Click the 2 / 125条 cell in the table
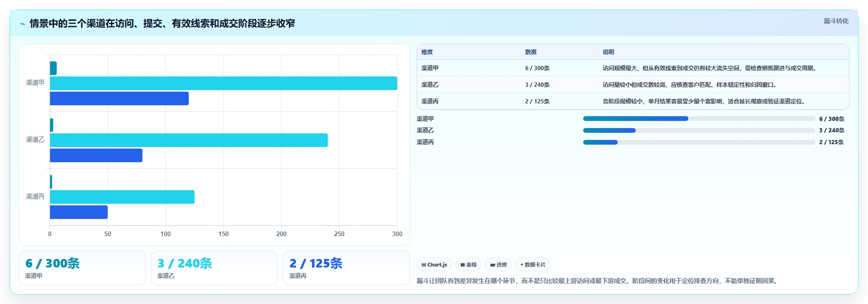Viewport: 868px width, 304px height. pos(537,101)
